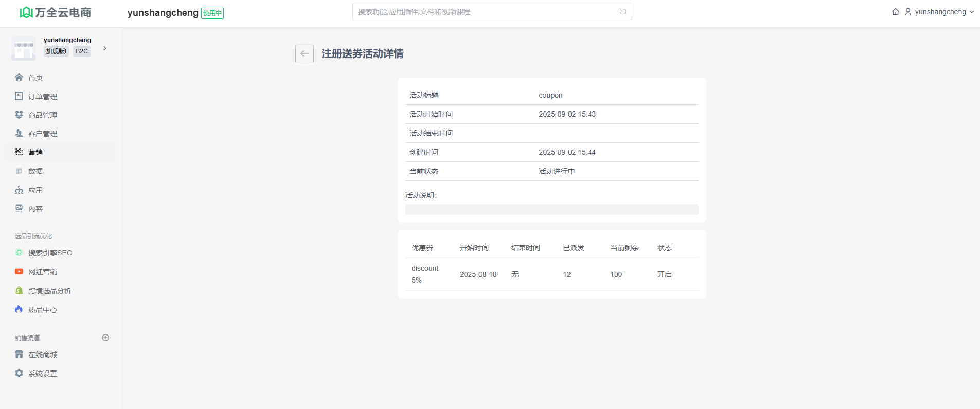Open 跨境选品分析 page
The height and width of the screenshot is (409, 980).
pos(49,291)
